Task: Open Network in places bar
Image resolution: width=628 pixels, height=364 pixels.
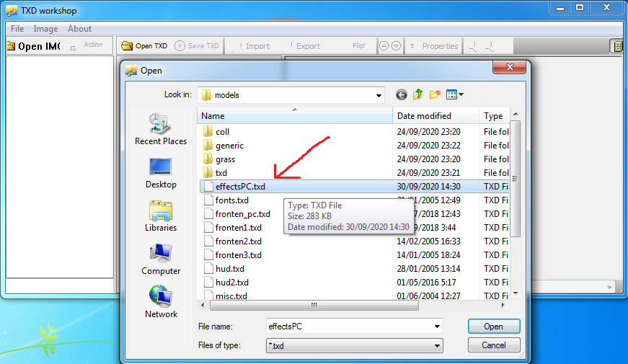Action: [161, 302]
